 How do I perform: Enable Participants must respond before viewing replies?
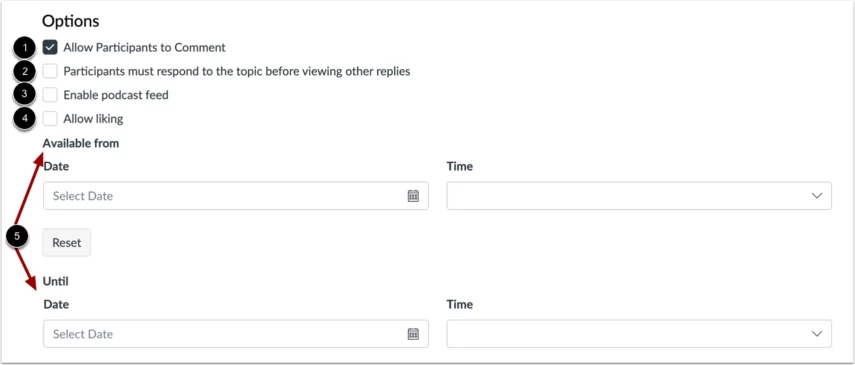(50, 71)
